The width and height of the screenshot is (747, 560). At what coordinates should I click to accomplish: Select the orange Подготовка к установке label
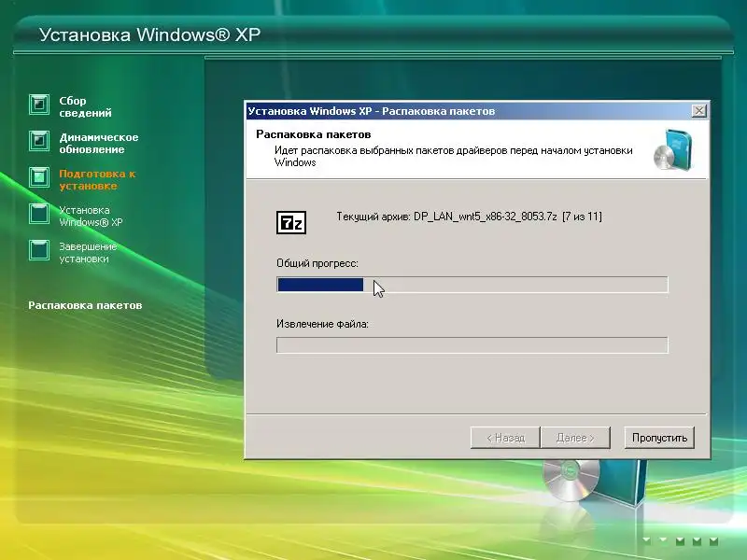97,179
